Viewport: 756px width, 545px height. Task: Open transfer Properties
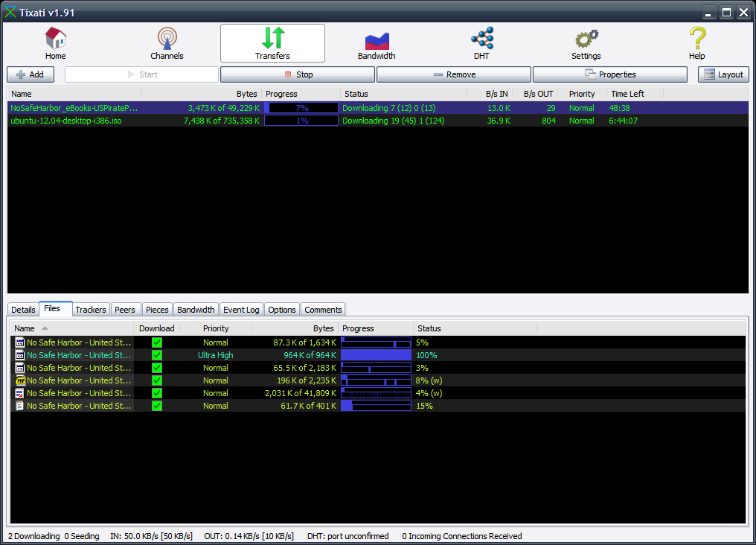tap(610, 74)
